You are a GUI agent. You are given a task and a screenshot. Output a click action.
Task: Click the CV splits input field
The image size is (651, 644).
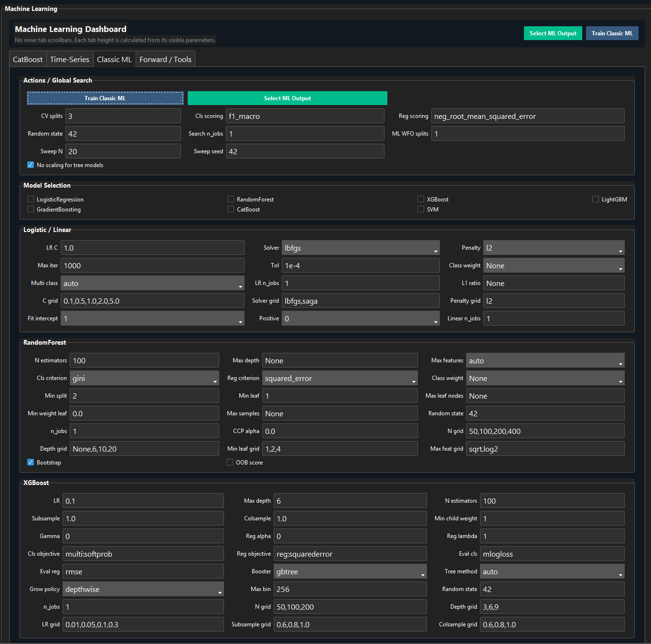123,116
